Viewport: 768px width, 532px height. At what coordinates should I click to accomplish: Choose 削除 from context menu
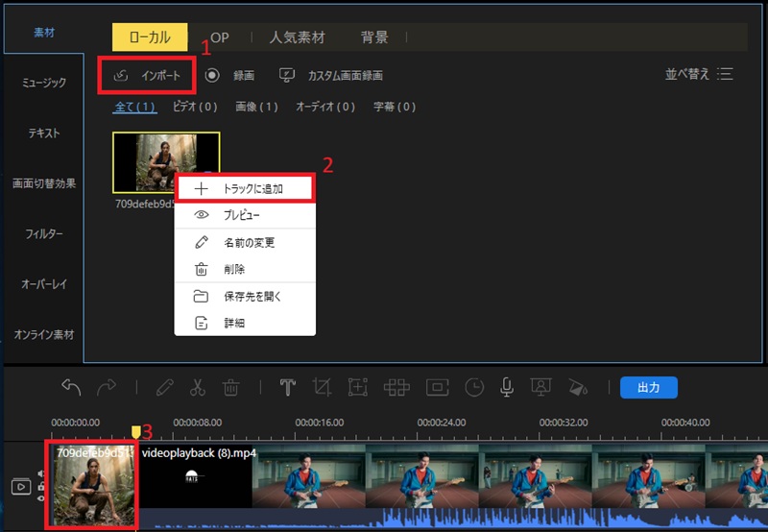point(245,269)
